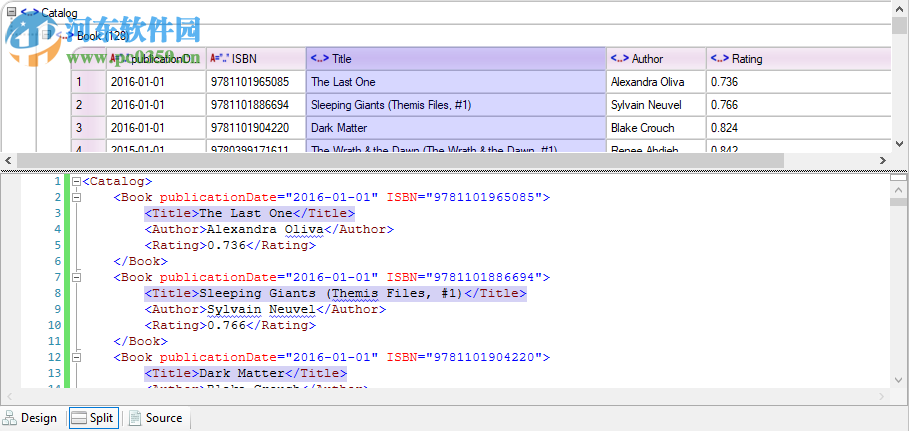The height and width of the screenshot is (431, 909).
Task: Click the rating cell 0.736
Action: coord(798,82)
